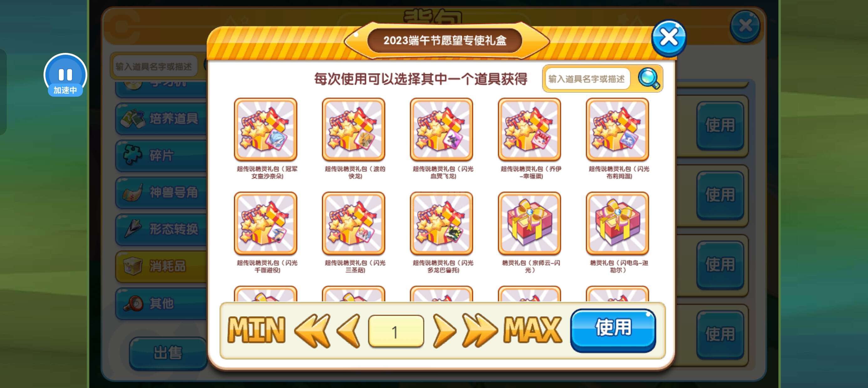This screenshot has width=868, height=388.
Task: Select the 乔伊-幸福蛋 gift pack
Action: tap(530, 129)
